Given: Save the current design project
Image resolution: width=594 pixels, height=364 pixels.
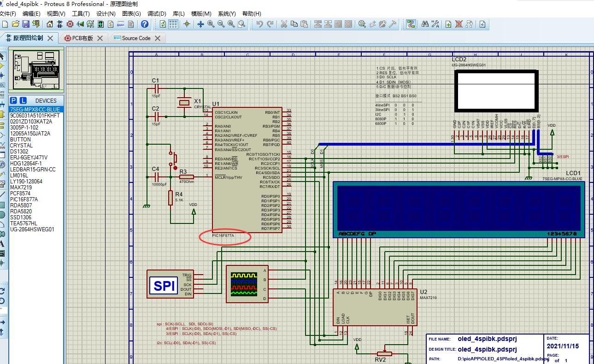Looking at the screenshot, I should click(x=26, y=24).
